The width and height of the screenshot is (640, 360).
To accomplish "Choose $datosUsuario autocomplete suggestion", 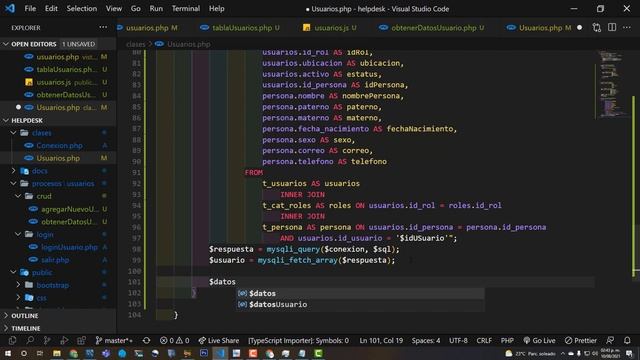I will (x=360, y=304).
